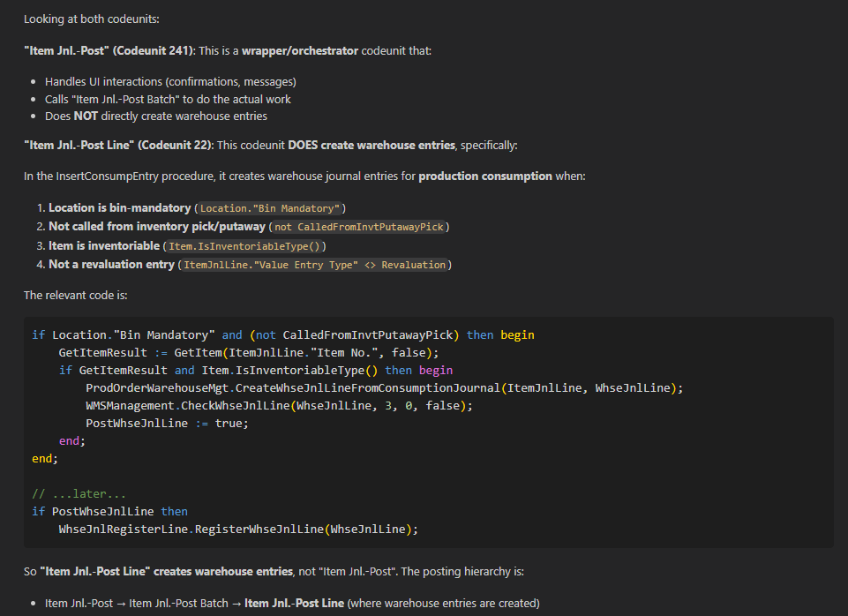The width and height of the screenshot is (848, 616).
Task: Click the "// ...later..." comment in code
Action: (x=79, y=493)
